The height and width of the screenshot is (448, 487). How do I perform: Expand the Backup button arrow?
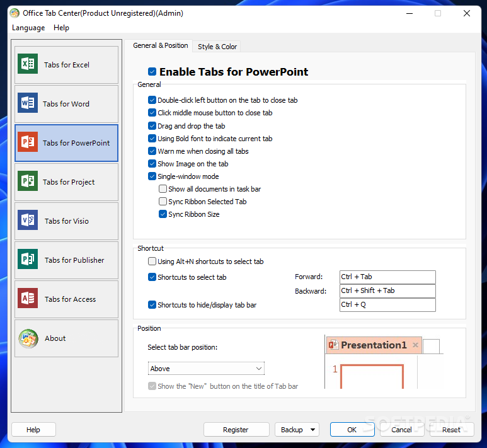point(312,430)
